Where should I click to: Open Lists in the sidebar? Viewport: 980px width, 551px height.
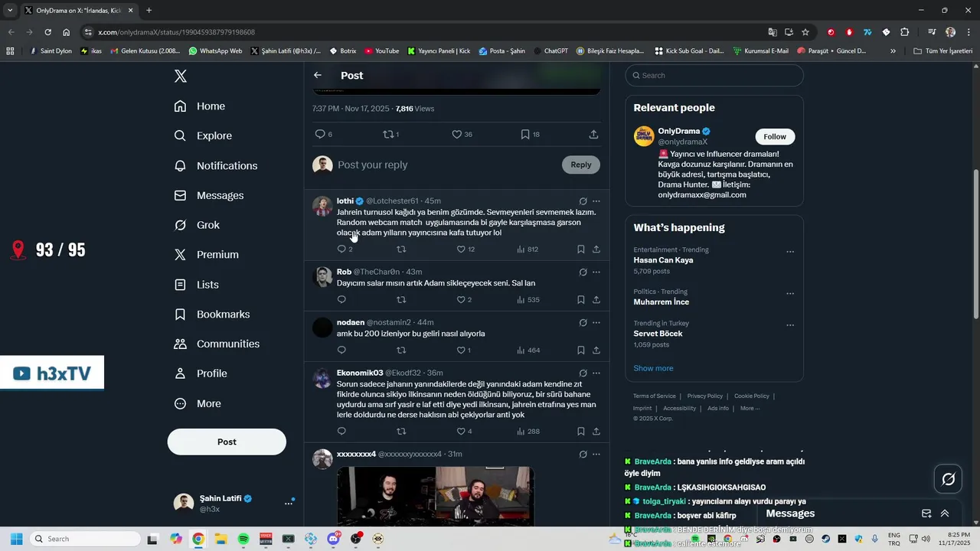(197, 284)
